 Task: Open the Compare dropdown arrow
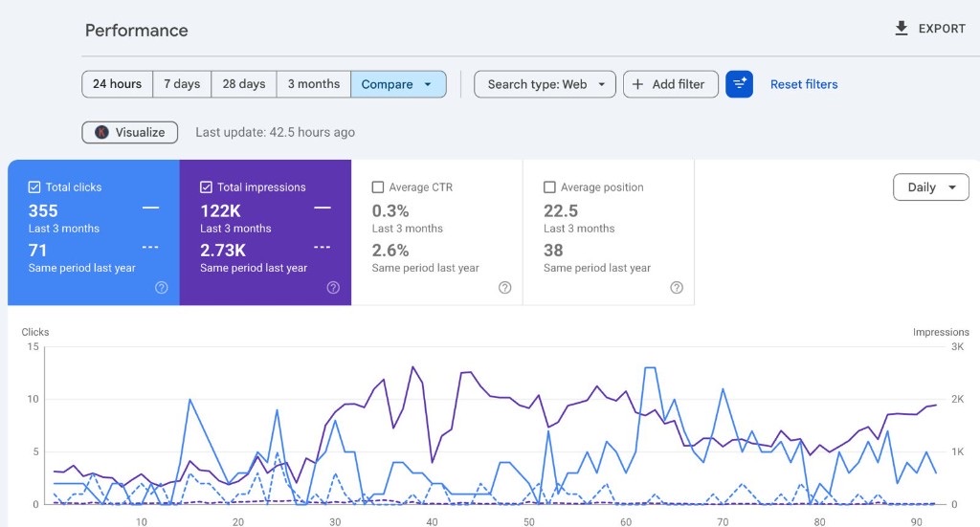click(x=428, y=84)
